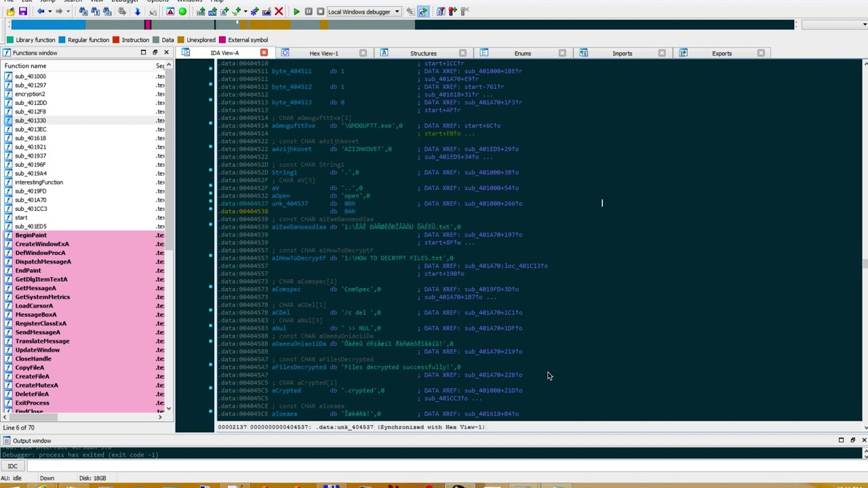Switch to the Hex View-1 tab
This screenshot has width=868, height=488.
323,54
